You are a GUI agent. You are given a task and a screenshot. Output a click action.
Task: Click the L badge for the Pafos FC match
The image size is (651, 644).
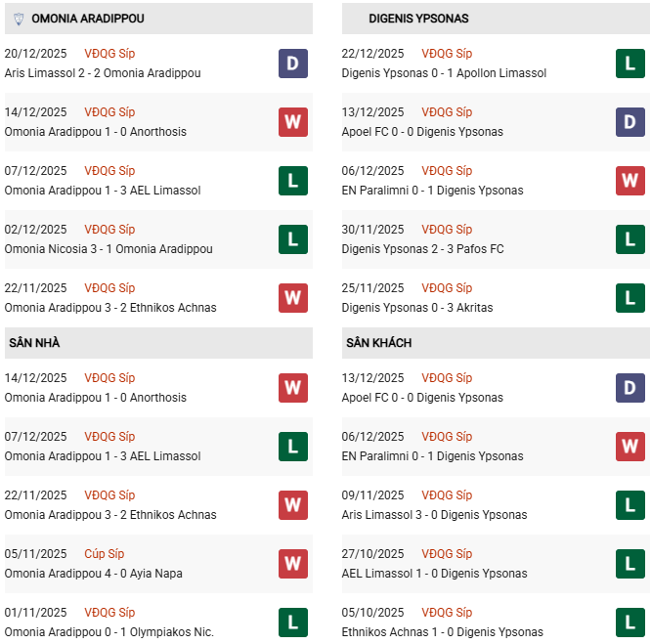pos(630,239)
